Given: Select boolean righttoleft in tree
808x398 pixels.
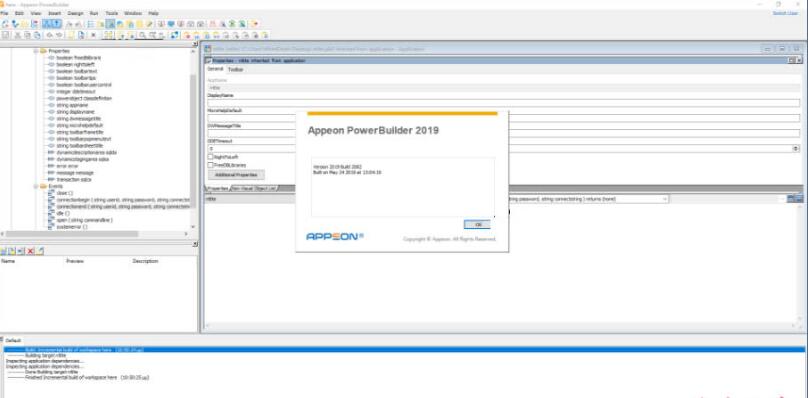Looking at the screenshot, I should (75, 64).
